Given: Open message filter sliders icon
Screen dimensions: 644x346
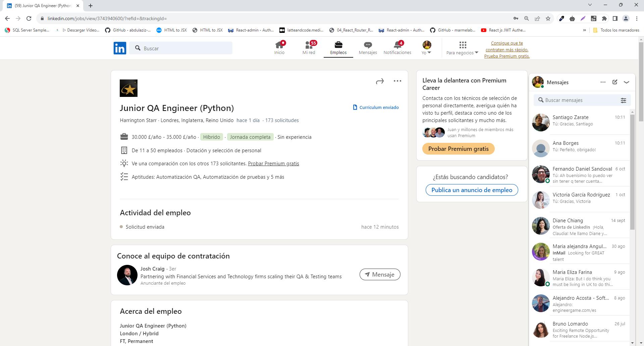Looking at the screenshot, I should [623, 100].
